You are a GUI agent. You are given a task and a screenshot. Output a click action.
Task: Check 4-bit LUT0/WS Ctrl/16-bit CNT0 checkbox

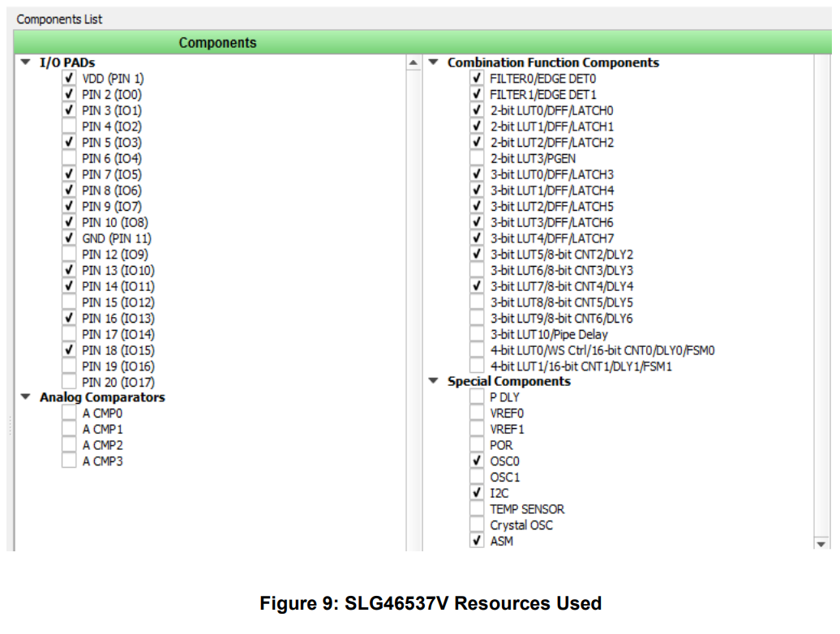pyautogui.click(x=477, y=350)
